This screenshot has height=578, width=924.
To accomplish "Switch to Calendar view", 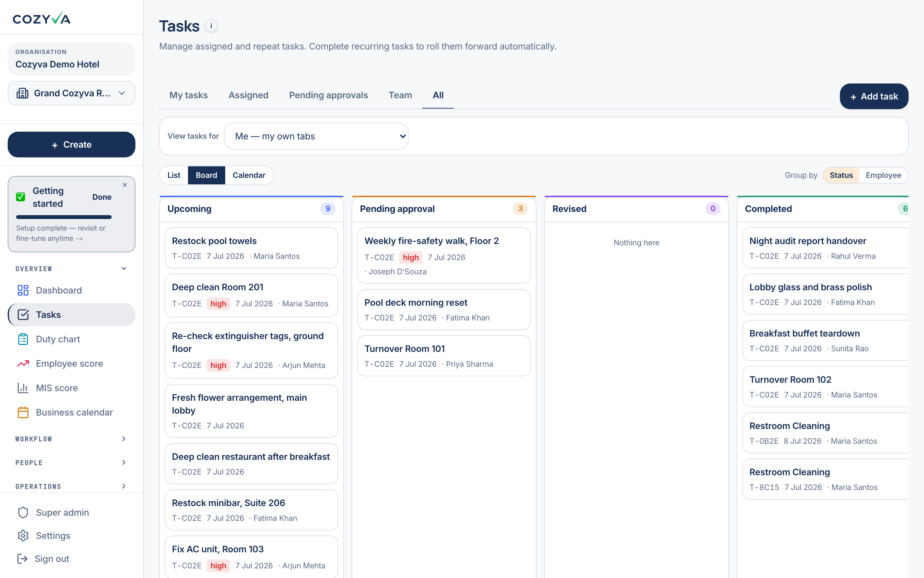I will click(249, 175).
